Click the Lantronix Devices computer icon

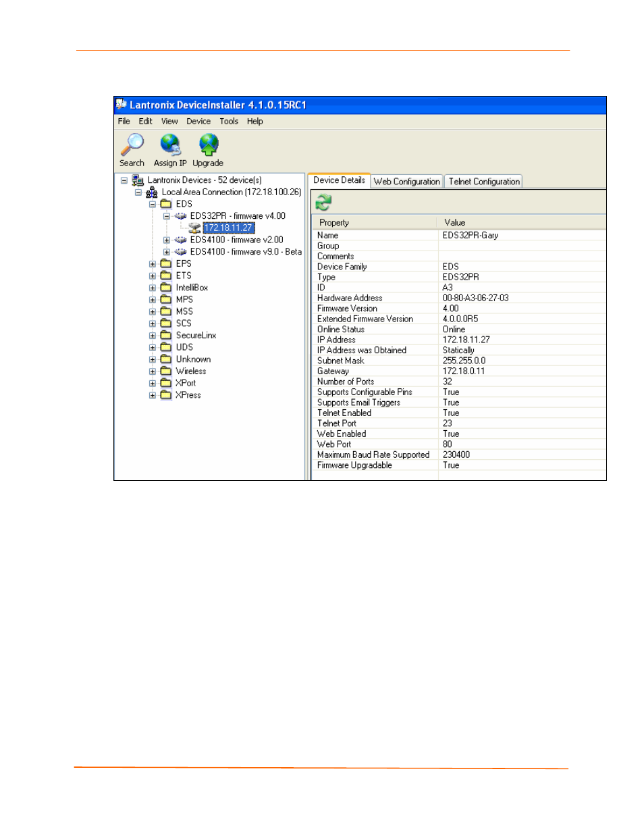(138, 180)
